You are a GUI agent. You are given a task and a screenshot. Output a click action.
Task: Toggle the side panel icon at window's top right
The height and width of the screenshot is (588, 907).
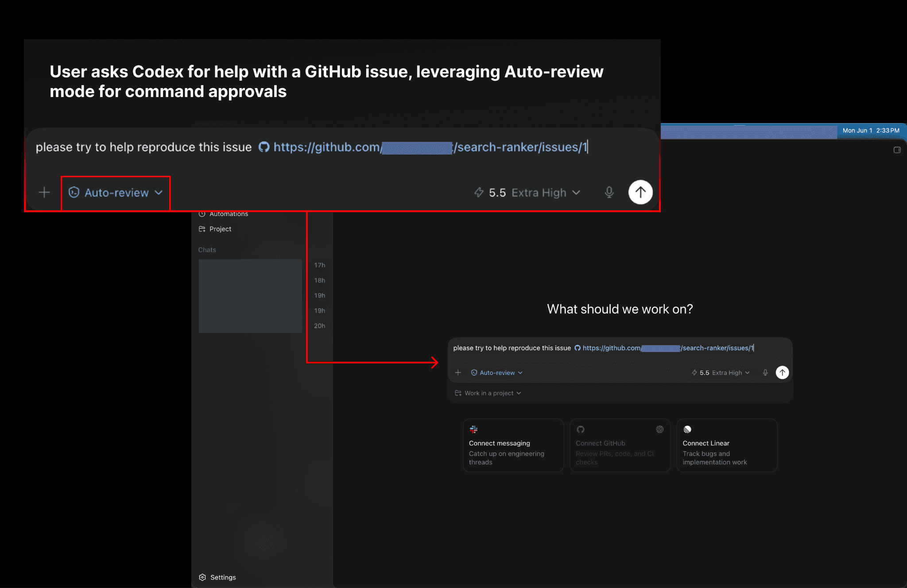897,150
